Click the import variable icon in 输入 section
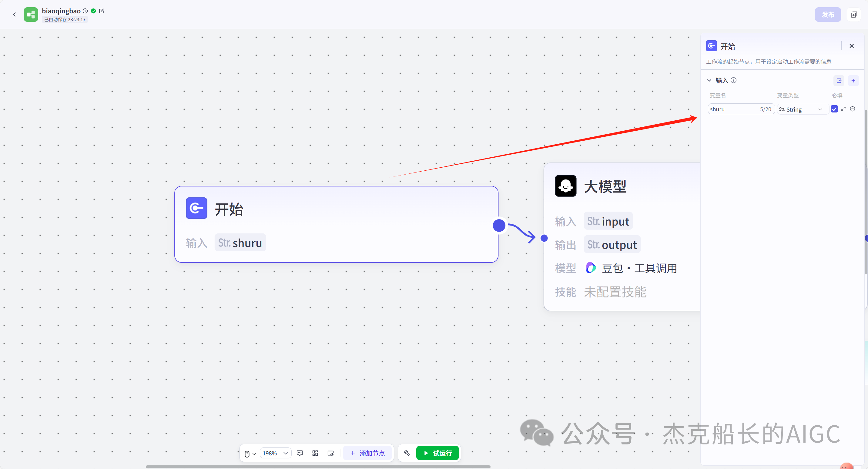Screen dimensions: 868x469 839,81
